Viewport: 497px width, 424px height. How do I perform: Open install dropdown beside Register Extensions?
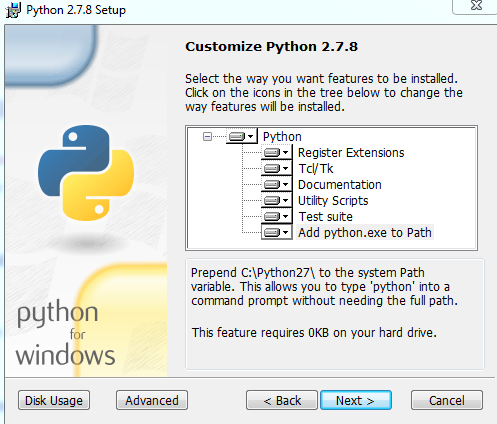point(276,152)
